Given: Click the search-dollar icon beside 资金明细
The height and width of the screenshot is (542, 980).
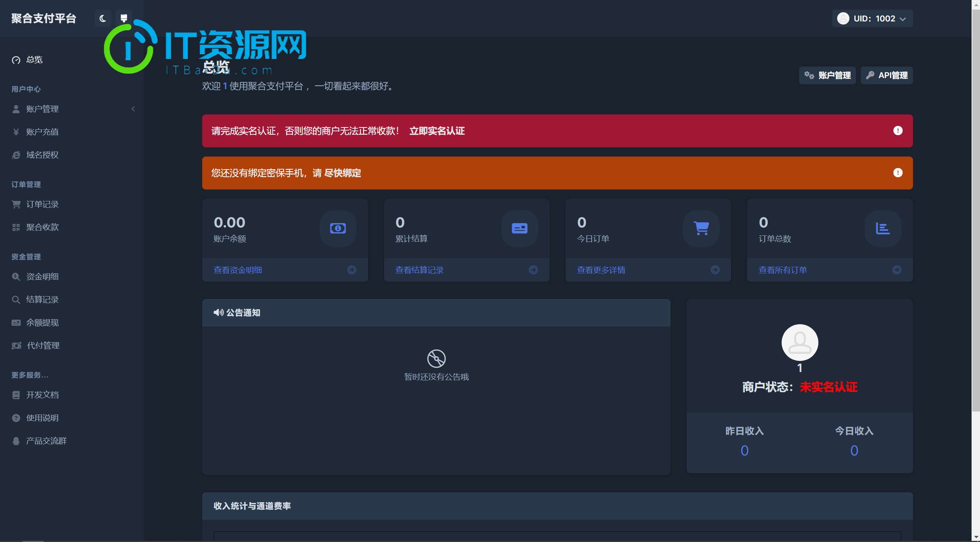Looking at the screenshot, I should [x=16, y=277].
